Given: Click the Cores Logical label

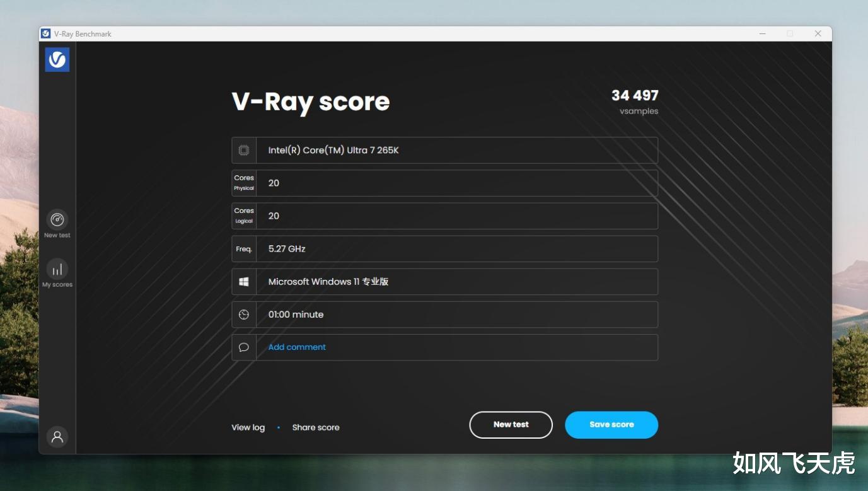Looking at the screenshot, I should 244,216.
